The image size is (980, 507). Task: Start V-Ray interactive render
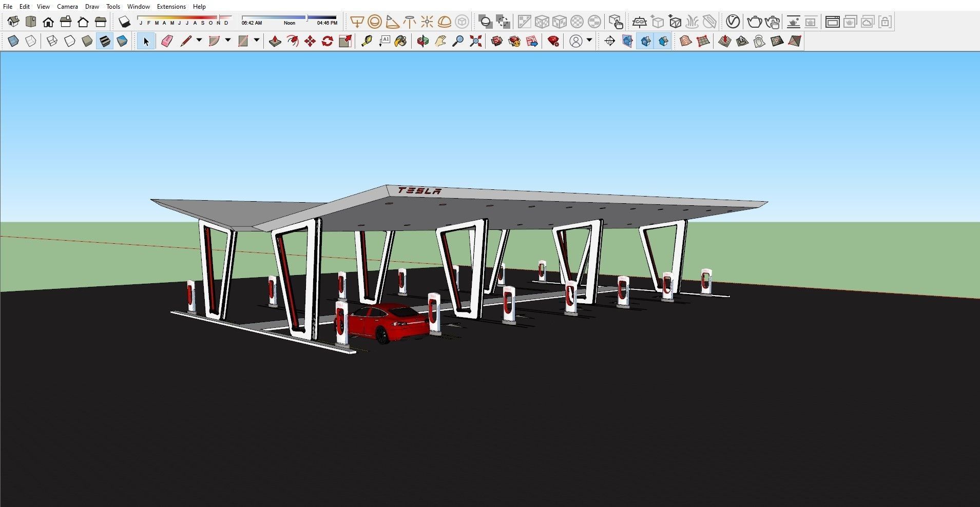[x=772, y=22]
